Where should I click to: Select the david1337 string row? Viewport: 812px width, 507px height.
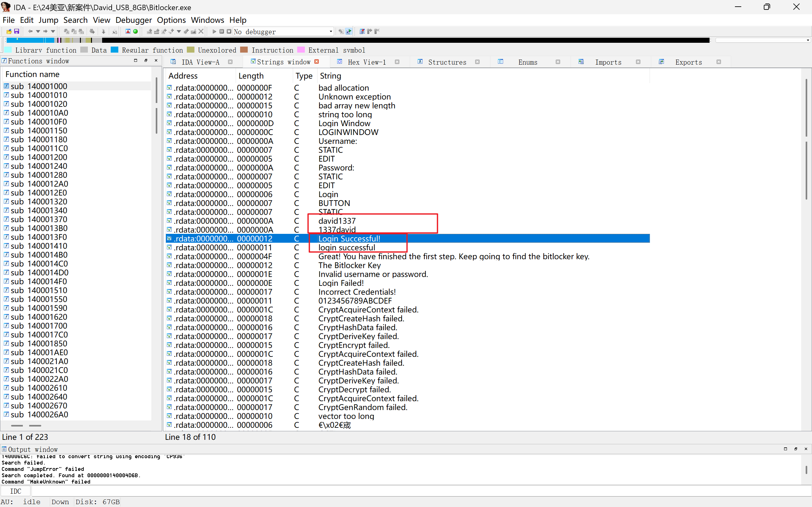[x=337, y=221]
